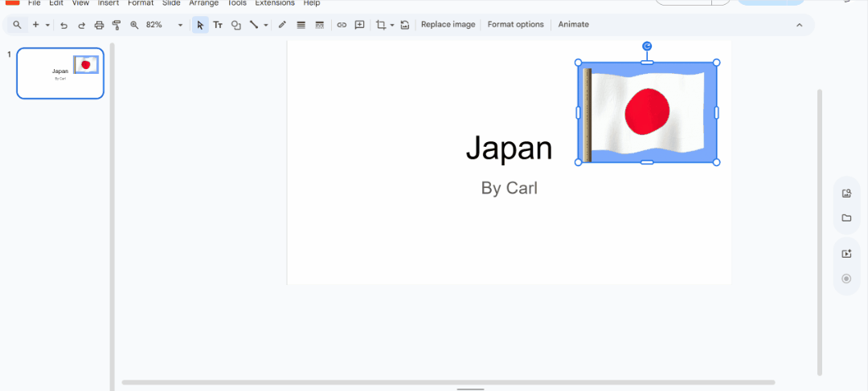The height and width of the screenshot is (391, 868).
Task: Open the Slide menu
Action: [x=171, y=2]
